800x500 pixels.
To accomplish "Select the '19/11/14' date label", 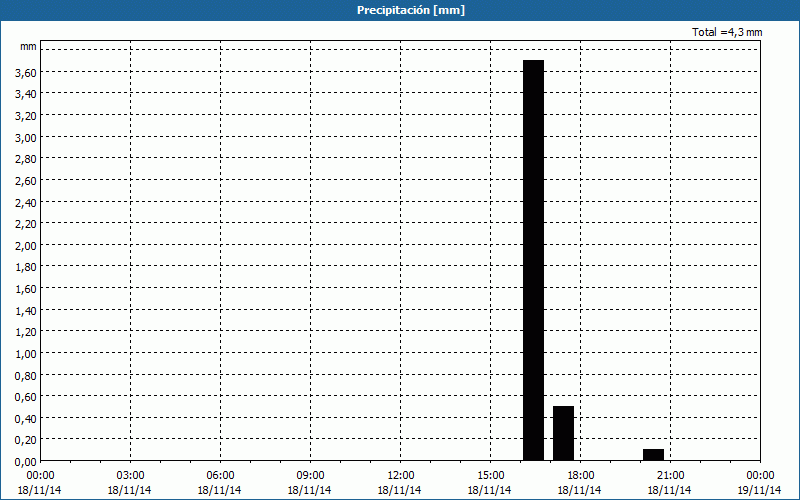I will 759,490.
